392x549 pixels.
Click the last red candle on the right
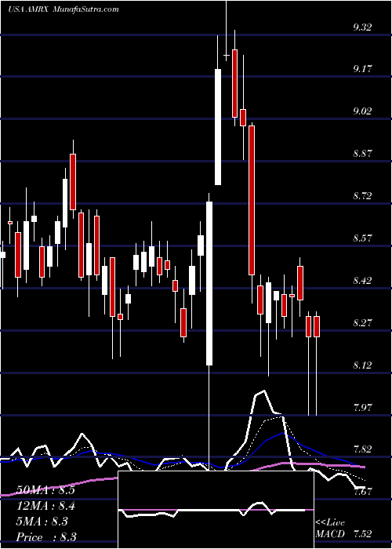coord(317,327)
